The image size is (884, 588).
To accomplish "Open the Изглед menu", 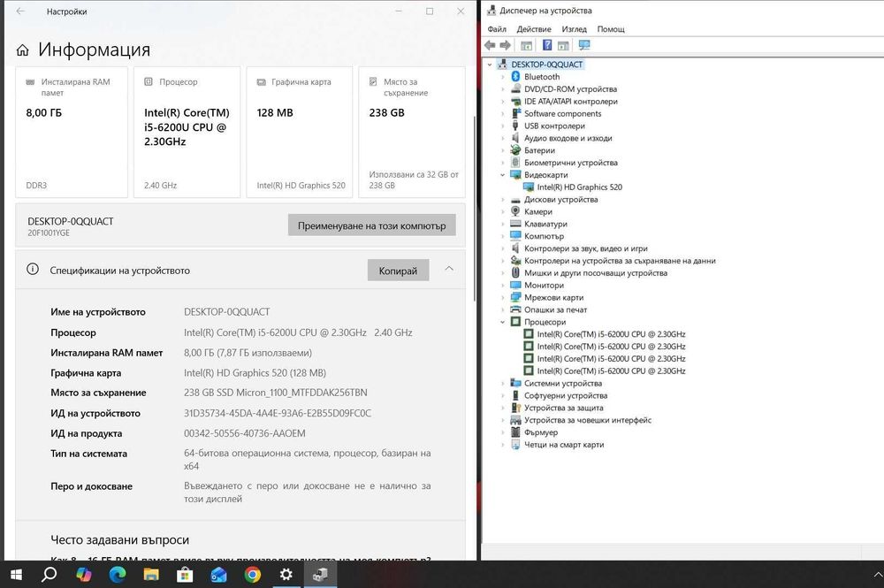I will [574, 29].
